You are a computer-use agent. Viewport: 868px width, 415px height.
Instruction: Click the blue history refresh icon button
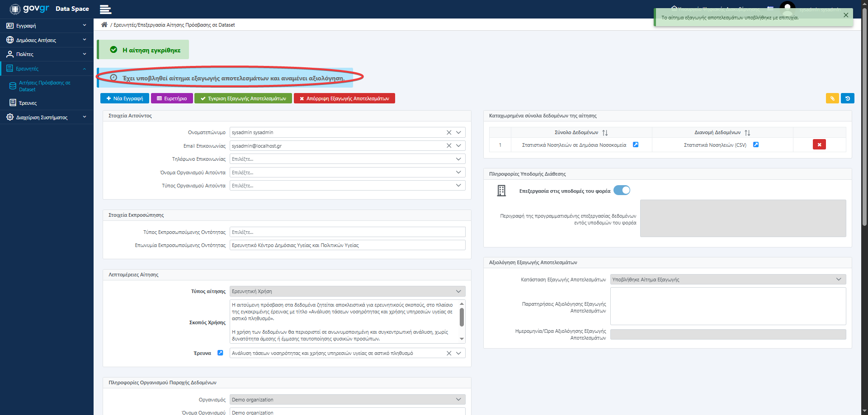point(848,98)
